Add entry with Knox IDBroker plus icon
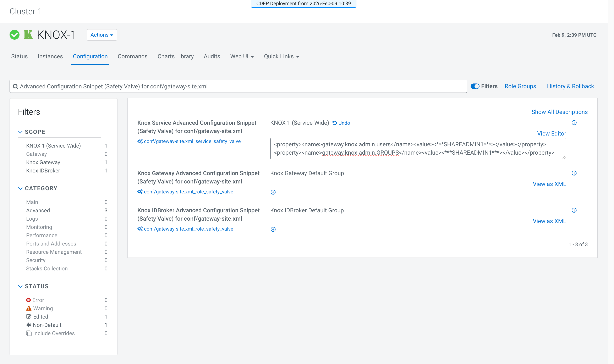The image size is (614, 364). 273,229
